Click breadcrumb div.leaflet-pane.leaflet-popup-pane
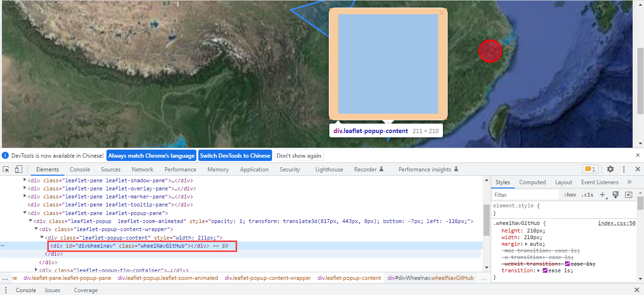The width and height of the screenshot is (644, 295). coord(67,278)
